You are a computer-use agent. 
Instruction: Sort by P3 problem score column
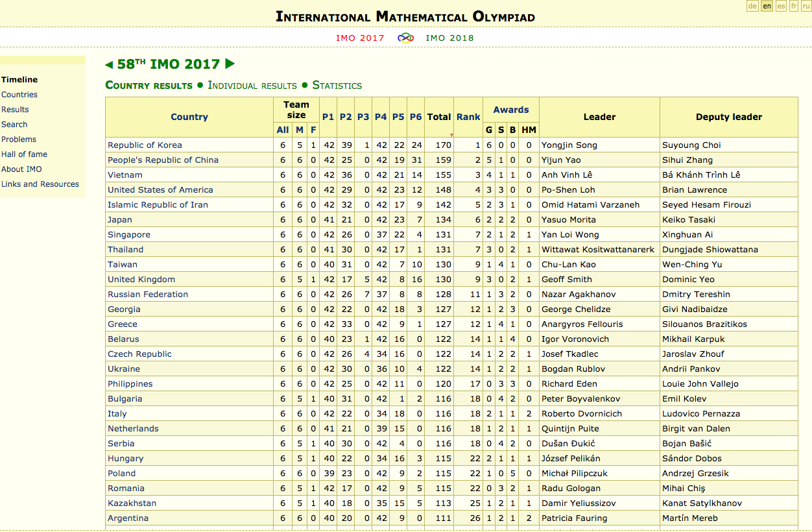coord(363,117)
